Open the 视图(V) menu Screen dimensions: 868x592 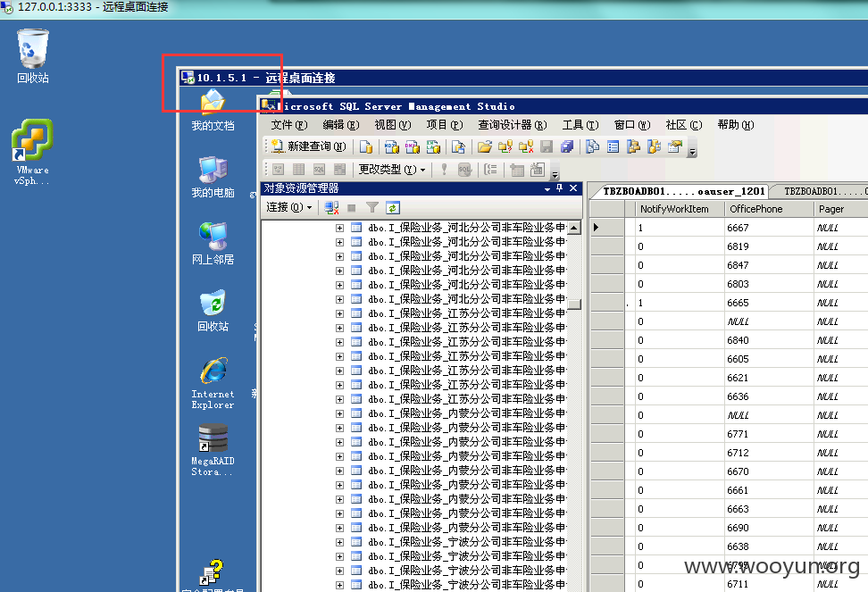coord(393,125)
